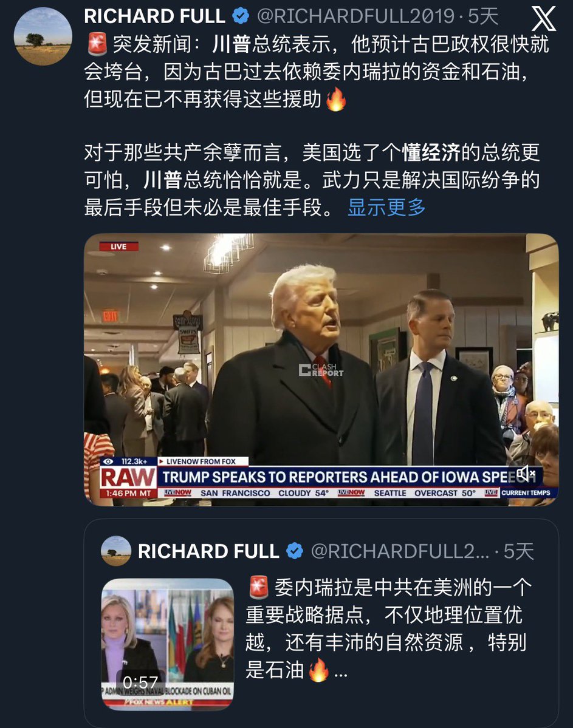This screenshot has height=728, width=573.
Task: Click the fire emoji ending first paragraph
Action: pyautogui.click(x=336, y=100)
